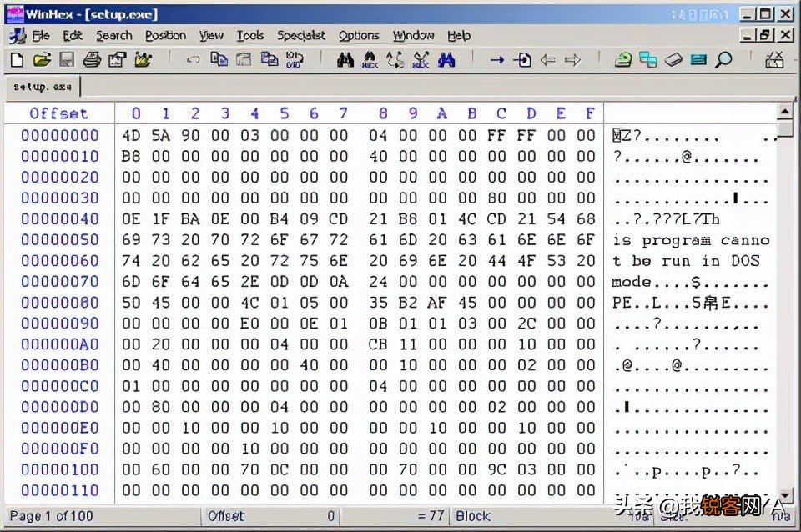Open Modify Data via the 101/010 icon
Image resolution: width=801 pixels, height=532 pixels.
coord(295,60)
